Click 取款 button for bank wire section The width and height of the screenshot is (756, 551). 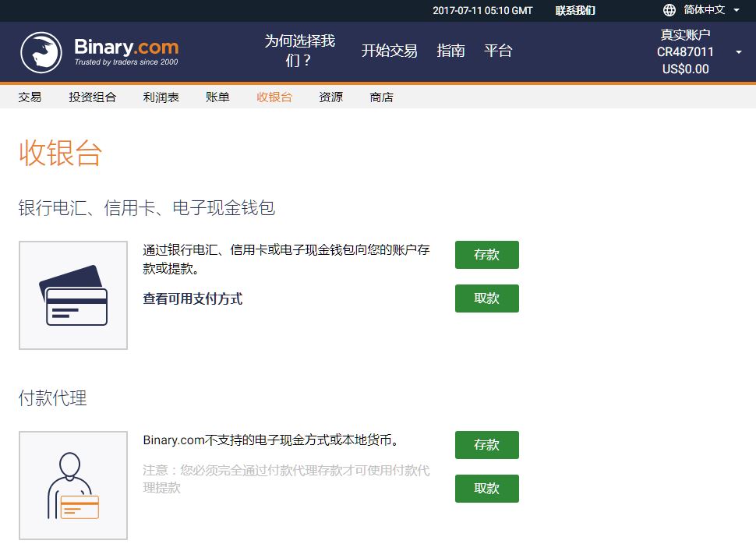click(487, 298)
